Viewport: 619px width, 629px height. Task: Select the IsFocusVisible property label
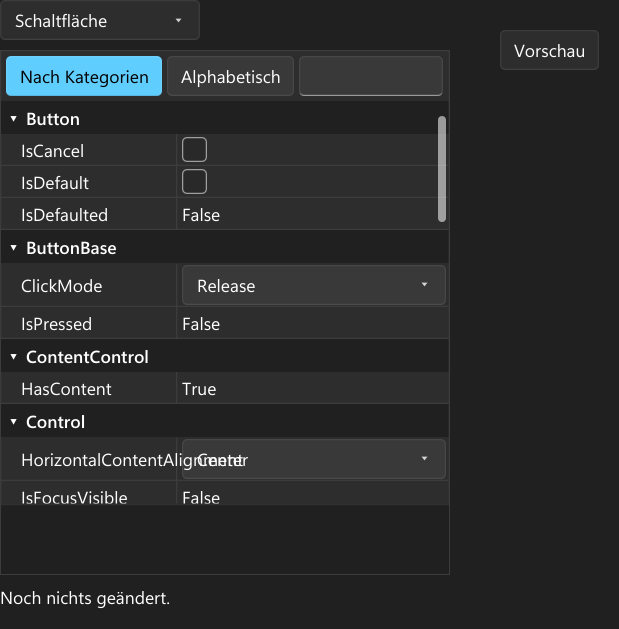click(x=74, y=497)
